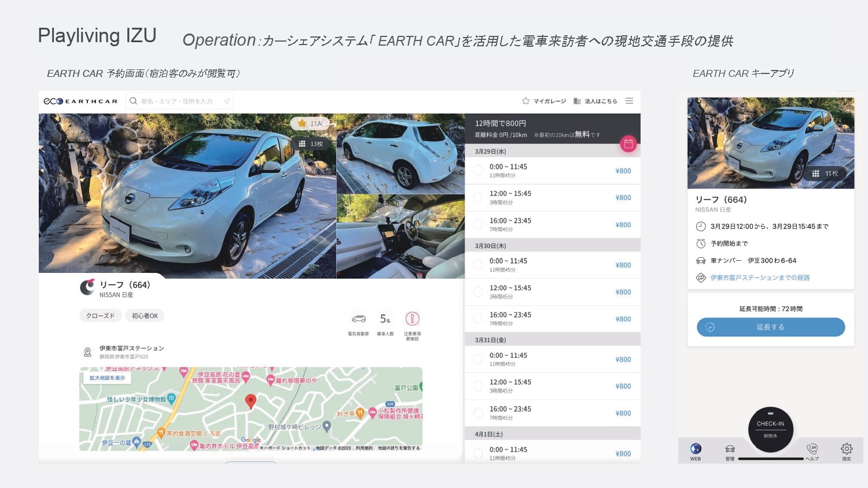Click the 怪しい少年少女博物館 map label

click(x=137, y=399)
